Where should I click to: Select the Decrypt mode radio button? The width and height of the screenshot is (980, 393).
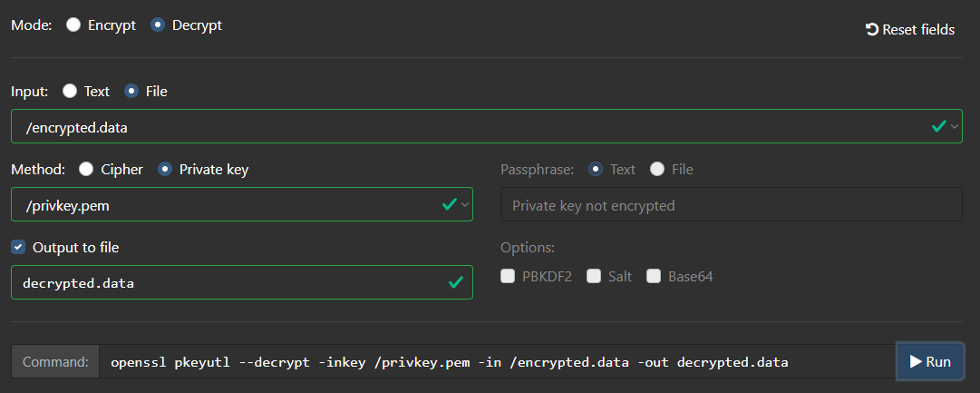(158, 25)
